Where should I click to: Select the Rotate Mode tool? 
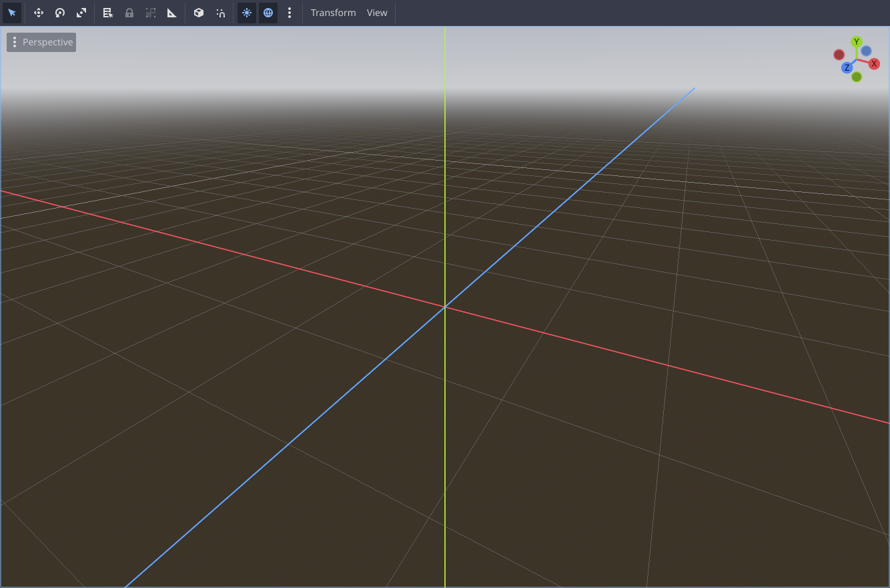point(60,13)
